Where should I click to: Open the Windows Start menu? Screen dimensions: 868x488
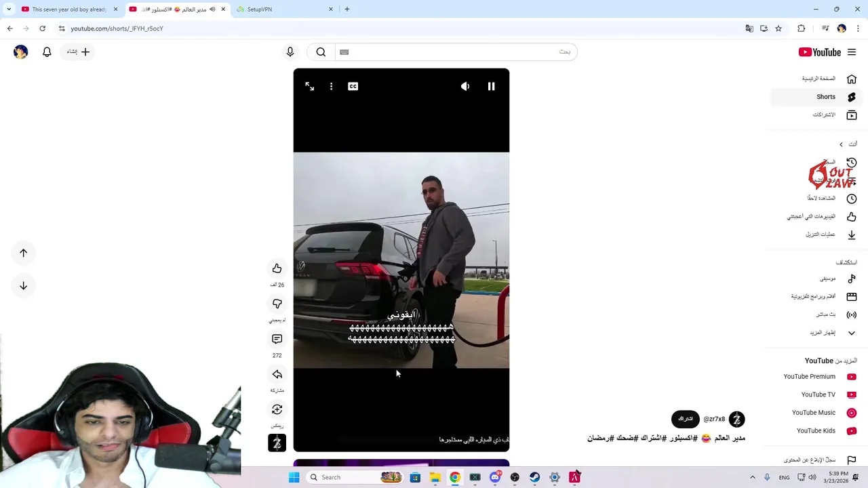click(294, 477)
